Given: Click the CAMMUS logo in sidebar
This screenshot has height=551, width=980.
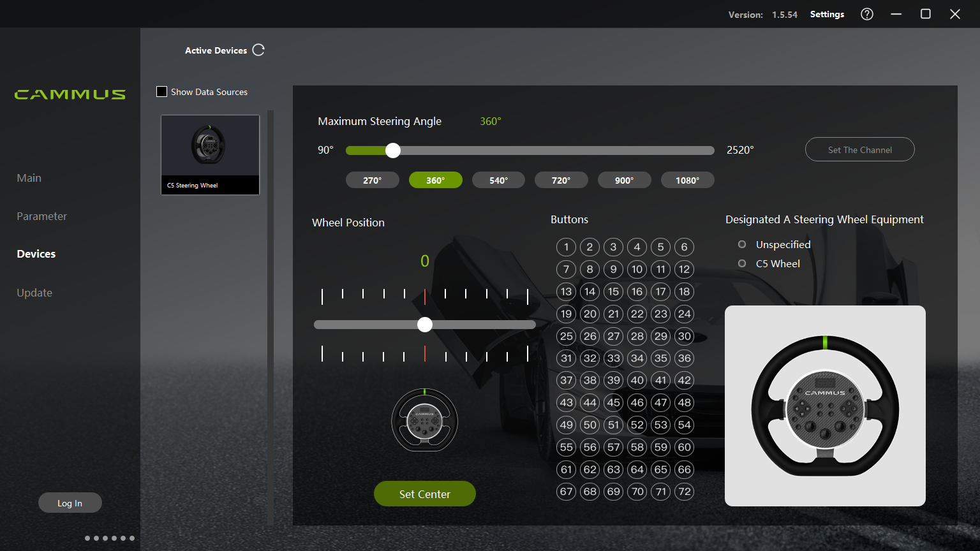Looking at the screenshot, I should coord(70,94).
